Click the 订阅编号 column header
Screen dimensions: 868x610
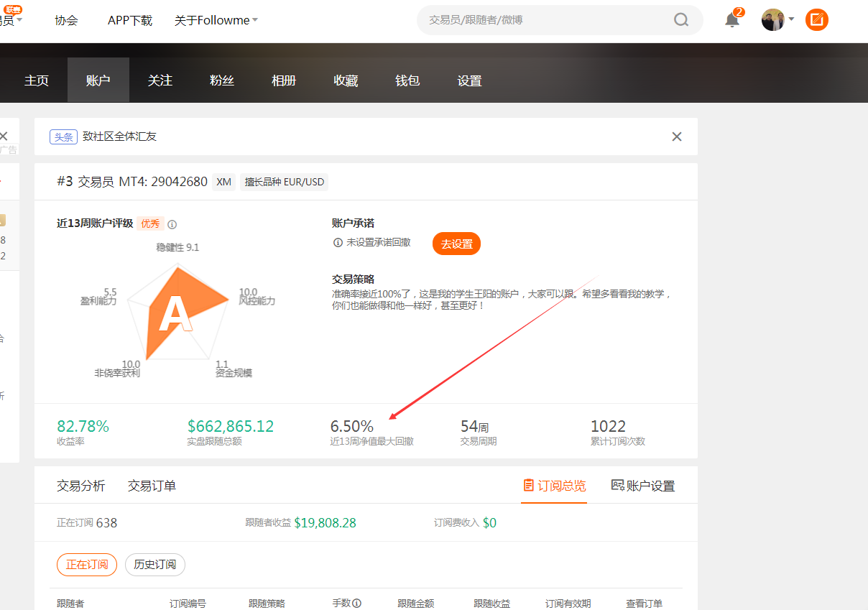pyautogui.click(x=188, y=604)
